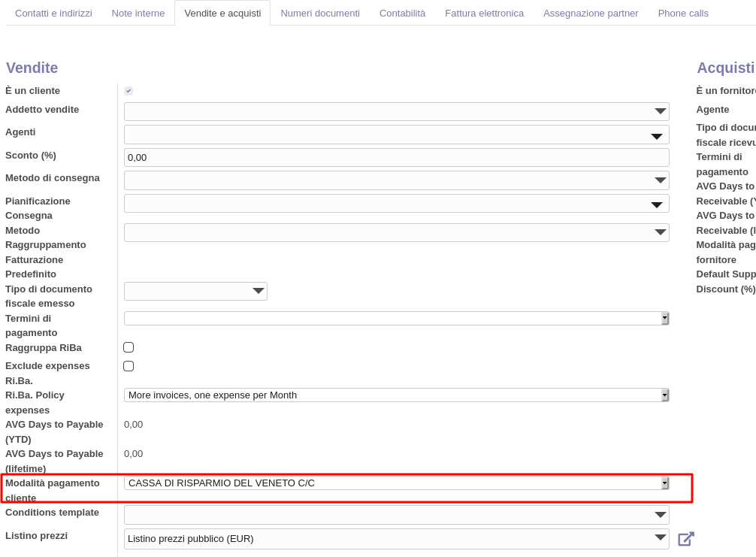
Task: Check the Exclude expenses Ri.Ba. box
Action: [129, 366]
